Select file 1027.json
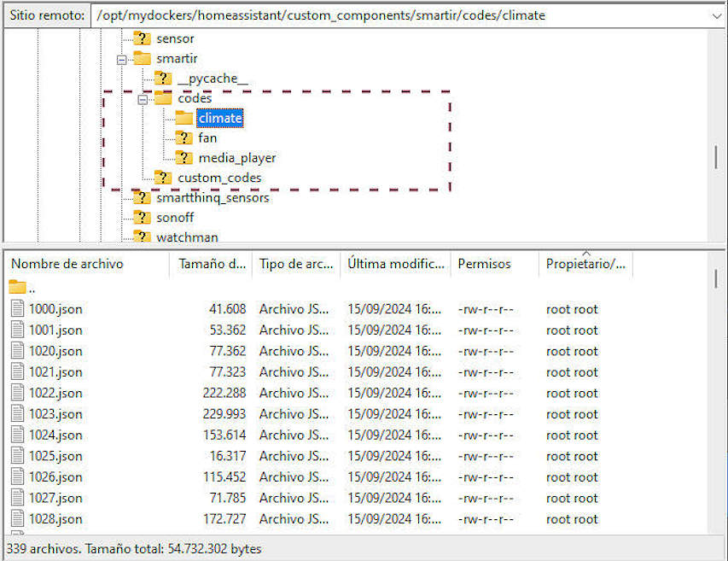The width and height of the screenshot is (728, 561). (x=55, y=499)
